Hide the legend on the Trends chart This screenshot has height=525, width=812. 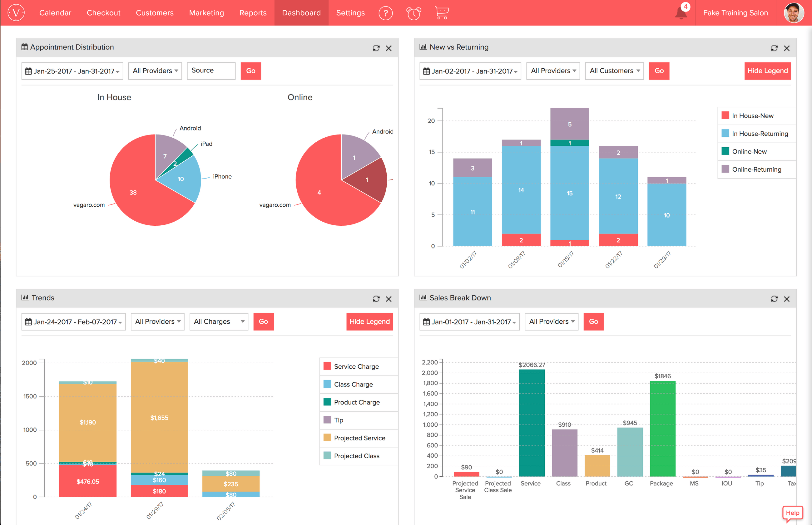(x=370, y=321)
